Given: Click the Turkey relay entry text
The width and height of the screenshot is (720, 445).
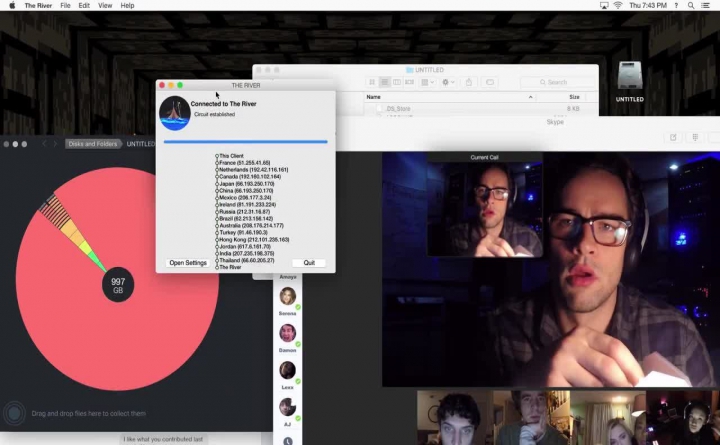Looking at the screenshot, I should (243, 232).
